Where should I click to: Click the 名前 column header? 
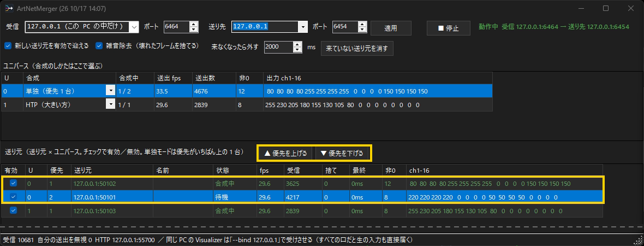(183, 170)
